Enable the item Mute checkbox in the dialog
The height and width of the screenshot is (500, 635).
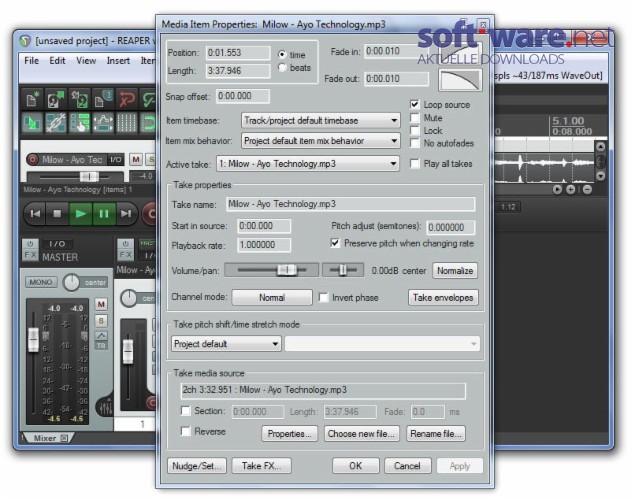[x=414, y=117]
